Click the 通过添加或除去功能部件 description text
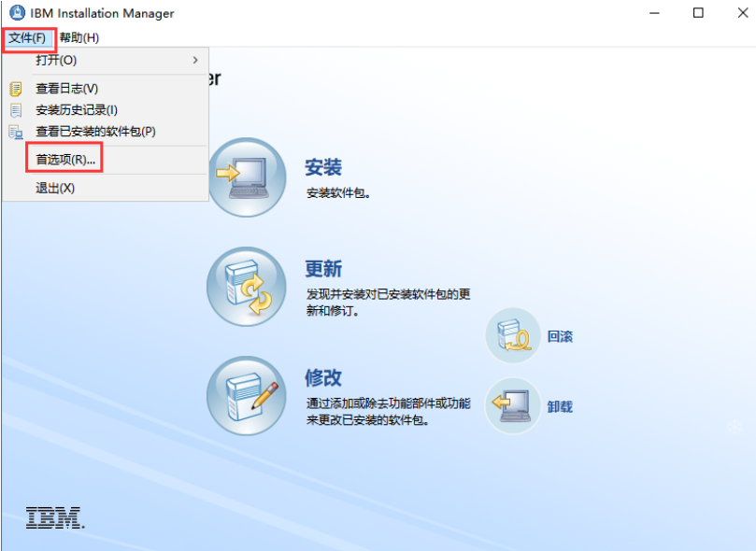The height and width of the screenshot is (551, 756). [x=389, y=412]
